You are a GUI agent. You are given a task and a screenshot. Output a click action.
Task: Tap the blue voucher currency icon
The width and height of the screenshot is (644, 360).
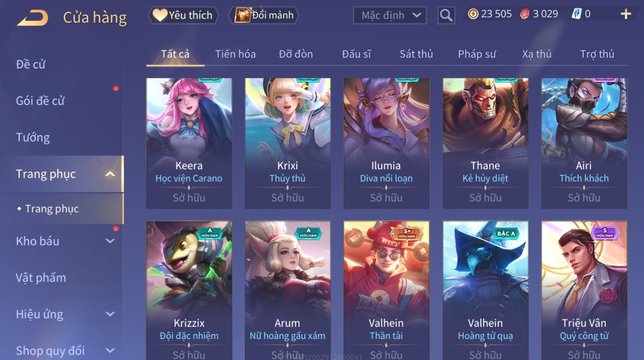tap(576, 14)
